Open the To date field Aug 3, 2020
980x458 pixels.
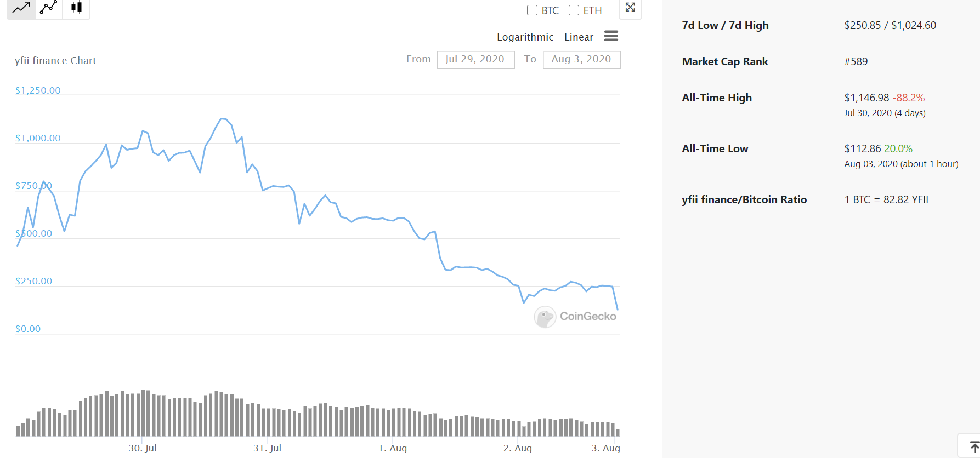[582, 60]
